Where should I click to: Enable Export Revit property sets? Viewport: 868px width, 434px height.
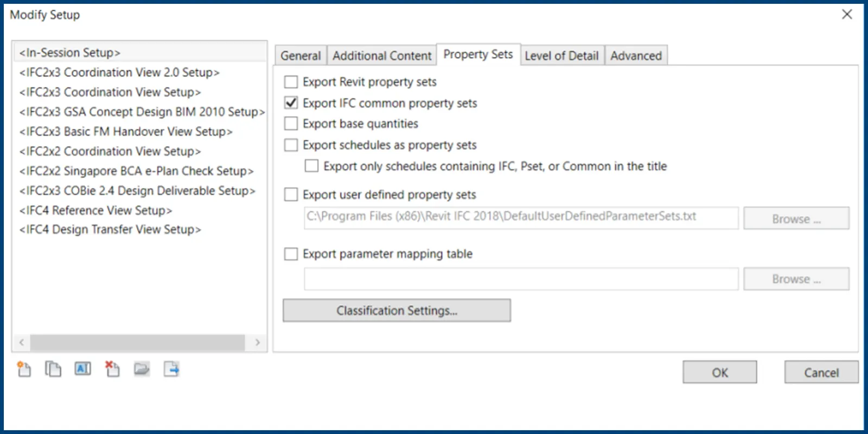point(291,82)
